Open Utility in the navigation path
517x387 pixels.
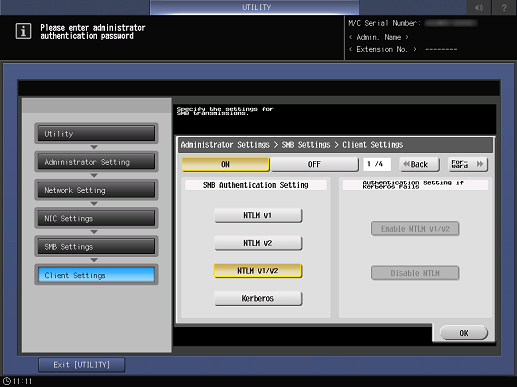click(x=96, y=134)
